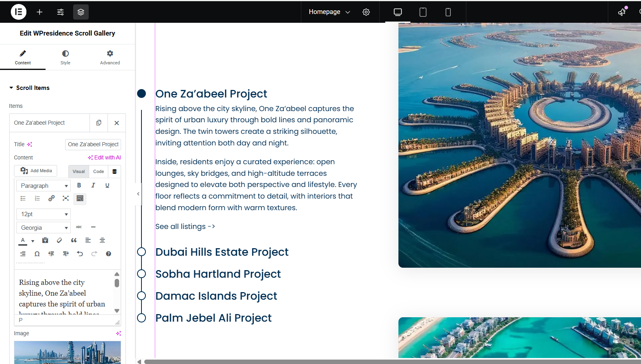Insert special character with Omega icon
Screen dimensions: 641x364
click(37, 254)
